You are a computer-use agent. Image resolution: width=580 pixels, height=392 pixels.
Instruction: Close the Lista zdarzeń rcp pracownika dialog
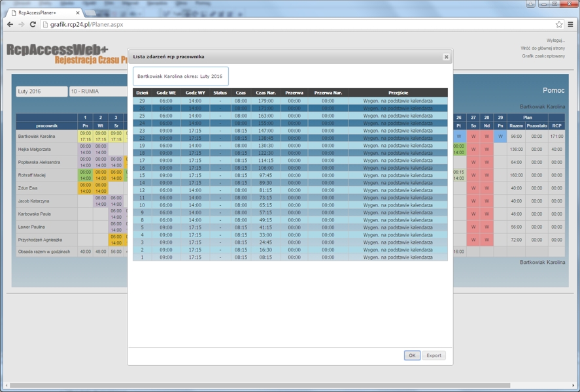tap(447, 57)
